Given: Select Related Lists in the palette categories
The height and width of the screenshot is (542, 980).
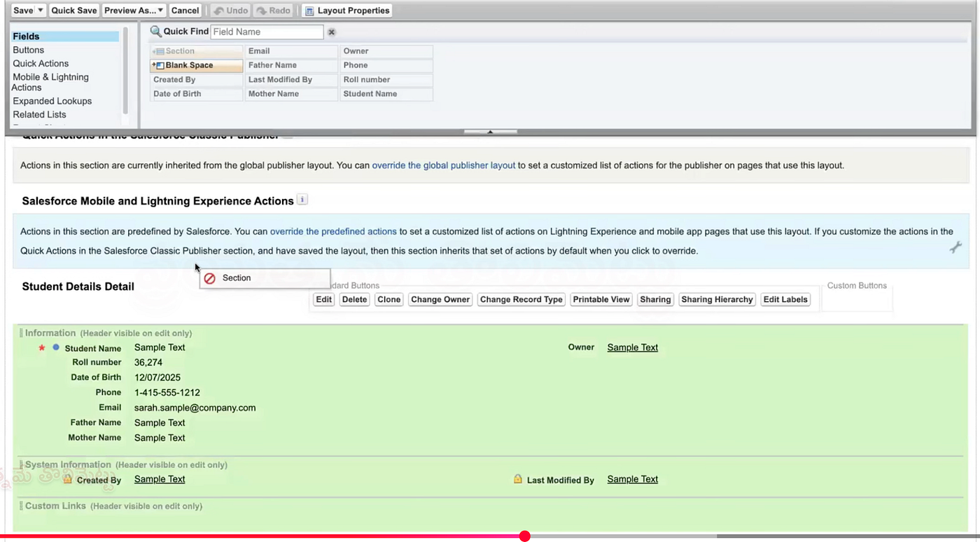Looking at the screenshot, I should pyautogui.click(x=39, y=114).
